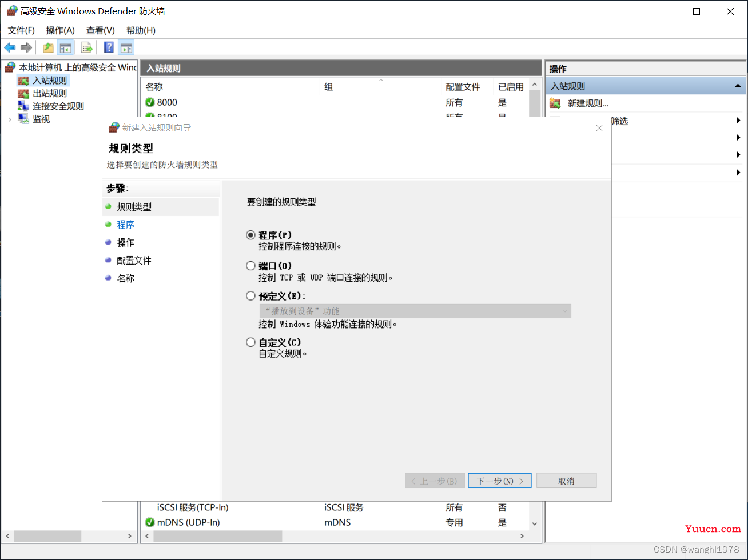Click the 取消 button in wizard
The height and width of the screenshot is (560, 748).
click(x=566, y=481)
